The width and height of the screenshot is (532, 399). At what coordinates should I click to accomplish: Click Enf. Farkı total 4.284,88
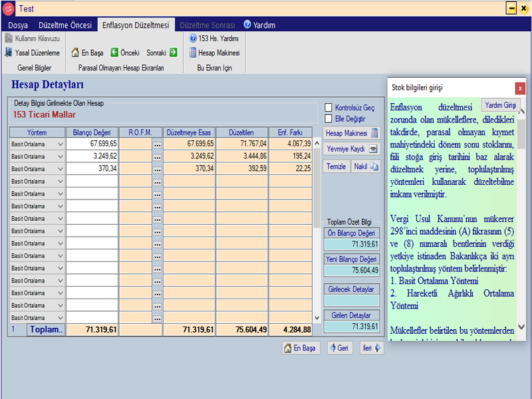pos(291,330)
